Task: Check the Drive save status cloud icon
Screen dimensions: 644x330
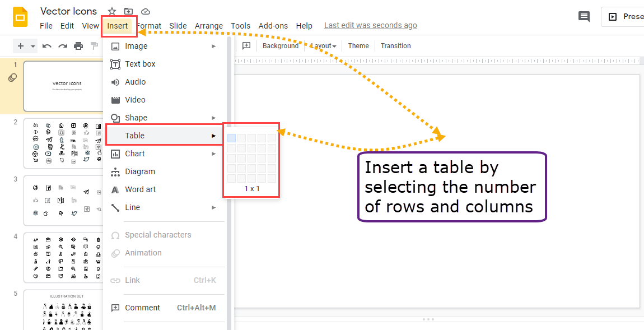Action: (146, 11)
